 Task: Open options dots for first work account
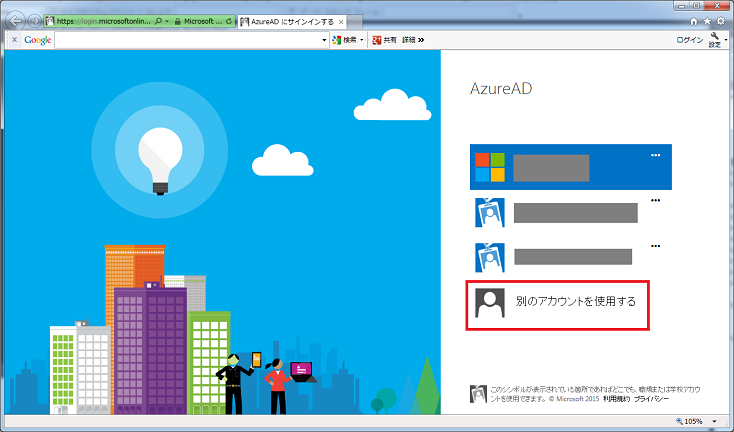click(655, 200)
